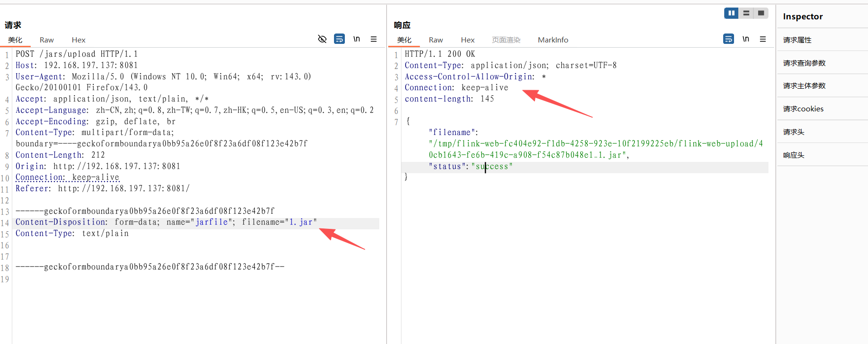Viewport: 868px width, 344px height.
Task: Expand 请求属性 section in Inspector
Action: coord(797,40)
